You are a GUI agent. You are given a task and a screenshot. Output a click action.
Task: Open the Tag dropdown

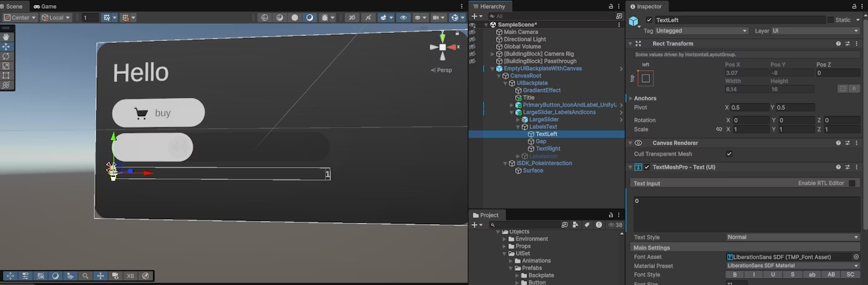[x=701, y=30]
